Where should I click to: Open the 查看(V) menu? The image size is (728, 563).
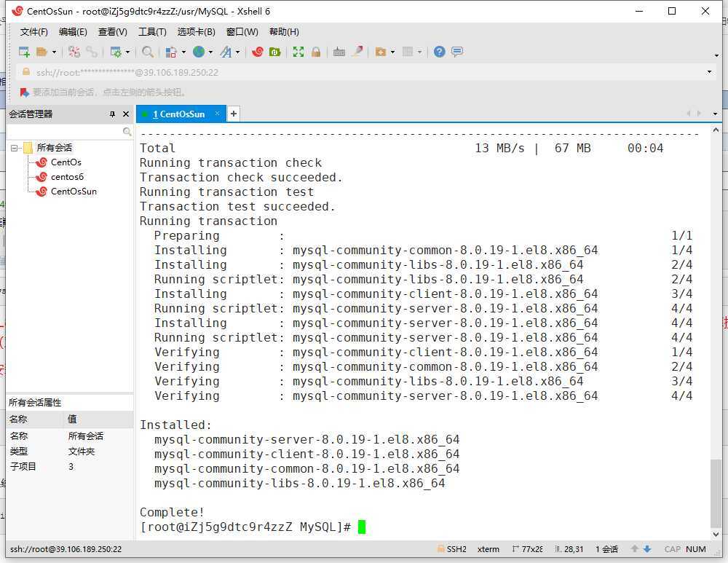point(112,32)
